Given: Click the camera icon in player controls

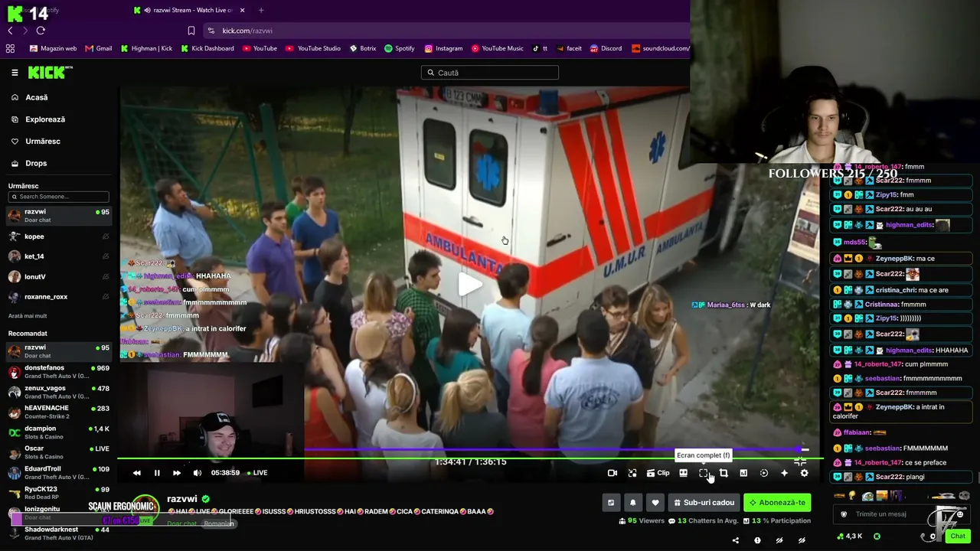Looking at the screenshot, I should 612,473.
